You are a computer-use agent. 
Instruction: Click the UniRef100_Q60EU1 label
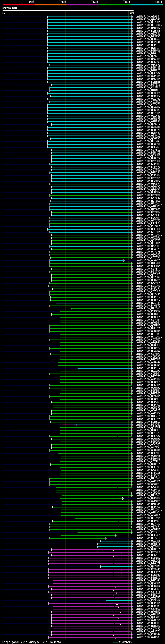click(x=148, y=583)
